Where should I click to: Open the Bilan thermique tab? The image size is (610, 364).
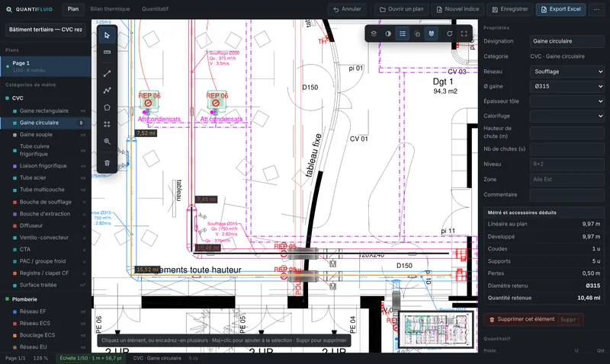(x=110, y=9)
